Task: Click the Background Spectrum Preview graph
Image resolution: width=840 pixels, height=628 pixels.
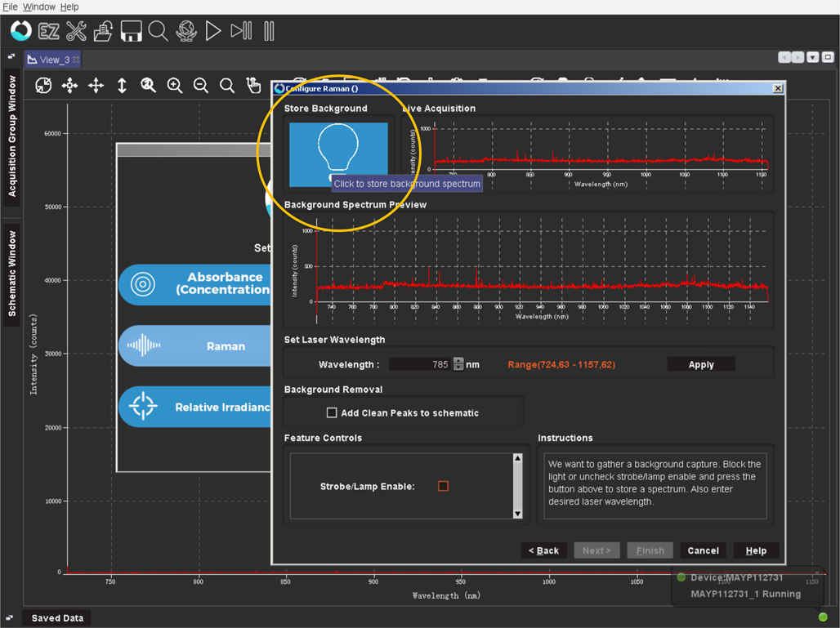Action: [529, 269]
